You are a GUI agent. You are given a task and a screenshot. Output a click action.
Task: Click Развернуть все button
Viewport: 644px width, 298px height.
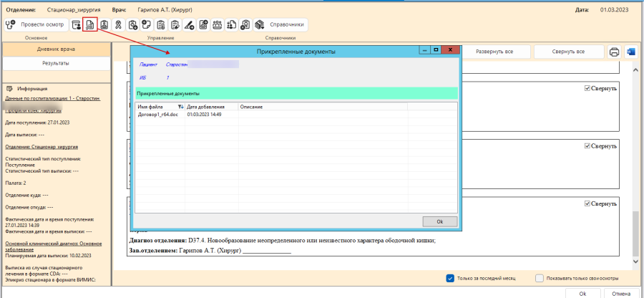click(494, 52)
